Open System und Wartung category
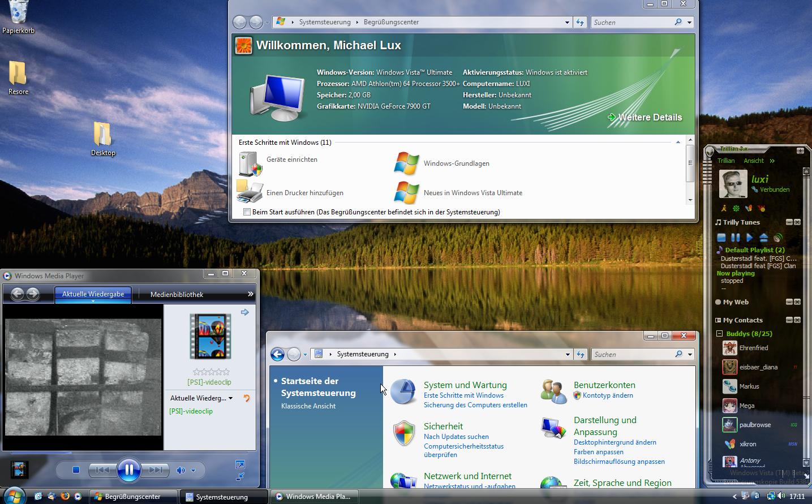The image size is (812, 504). coord(465,385)
